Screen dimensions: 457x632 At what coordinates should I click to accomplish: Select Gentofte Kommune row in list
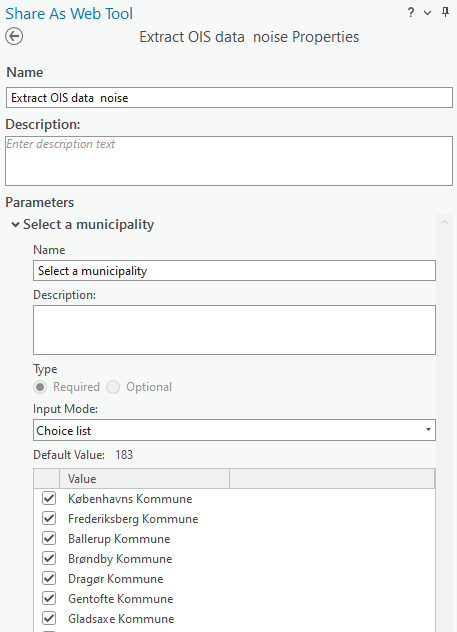tap(234, 599)
